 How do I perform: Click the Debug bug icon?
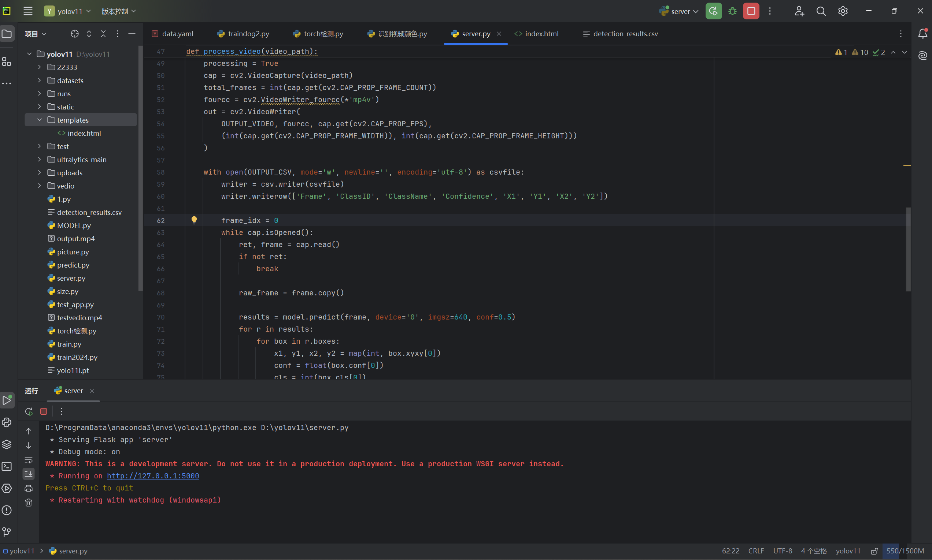(x=732, y=11)
